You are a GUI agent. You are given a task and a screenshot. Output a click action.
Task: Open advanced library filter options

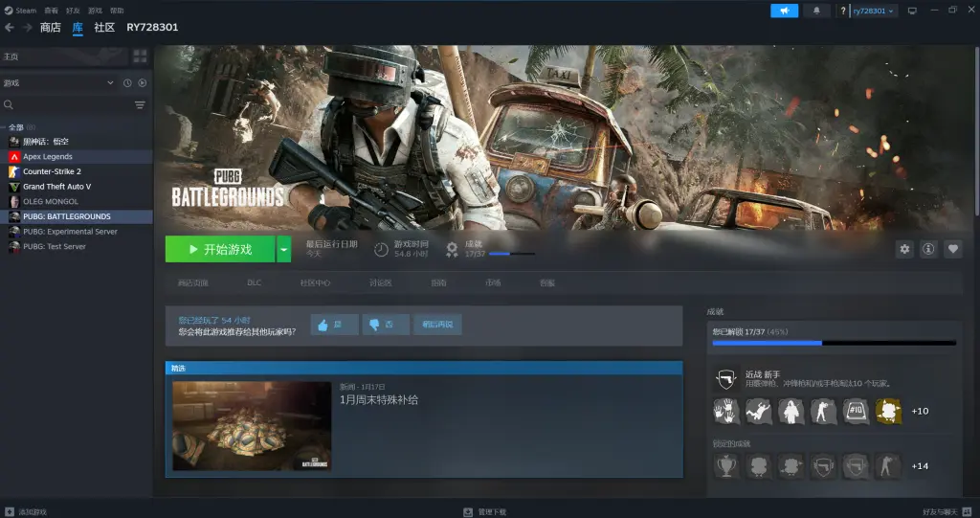pos(140,105)
